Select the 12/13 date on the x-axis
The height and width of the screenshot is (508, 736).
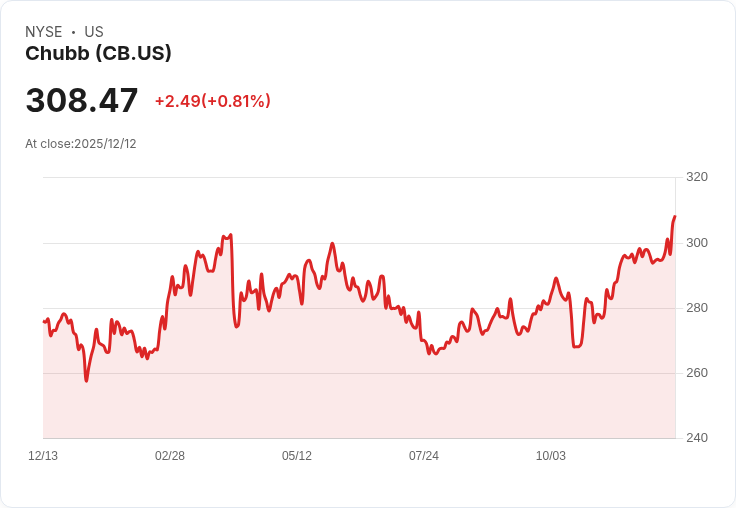(x=43, y=456)
